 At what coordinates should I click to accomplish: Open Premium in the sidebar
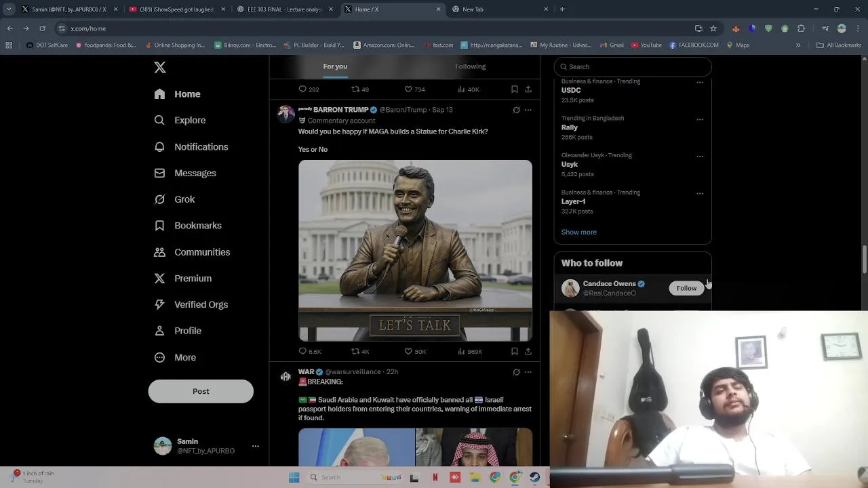tap(183, 279)
